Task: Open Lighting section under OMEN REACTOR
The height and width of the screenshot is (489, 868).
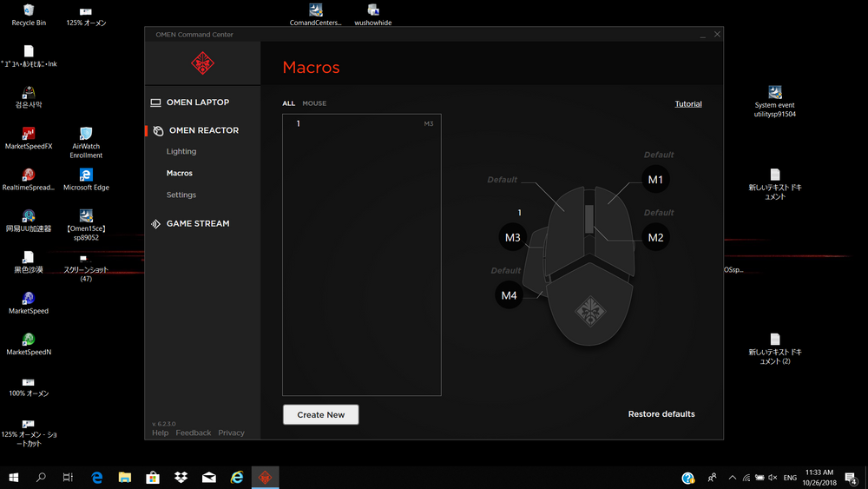Action: [x=181, y=151]
